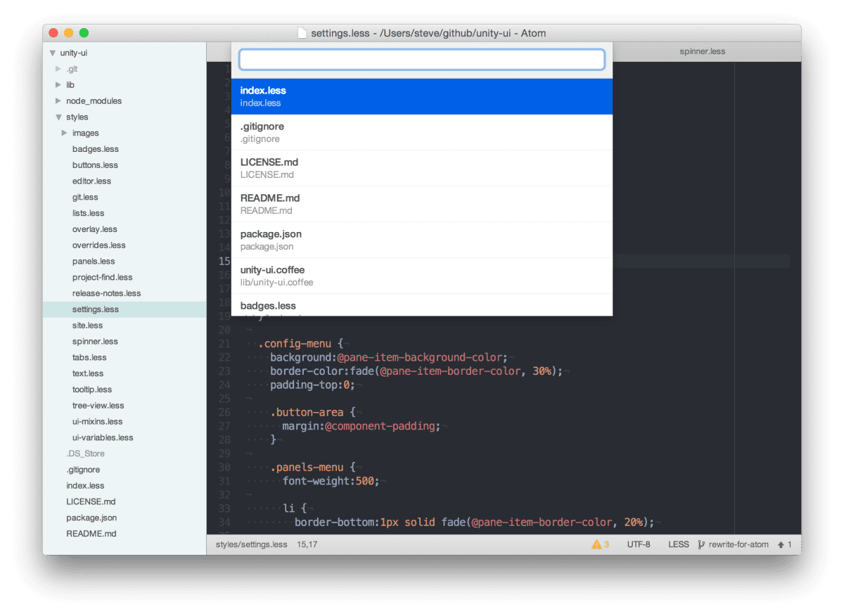Click the Git branch icon for rewrite-for-atom
The height and width of the screenshot is (616, 844).
click(x=702, y=544)
